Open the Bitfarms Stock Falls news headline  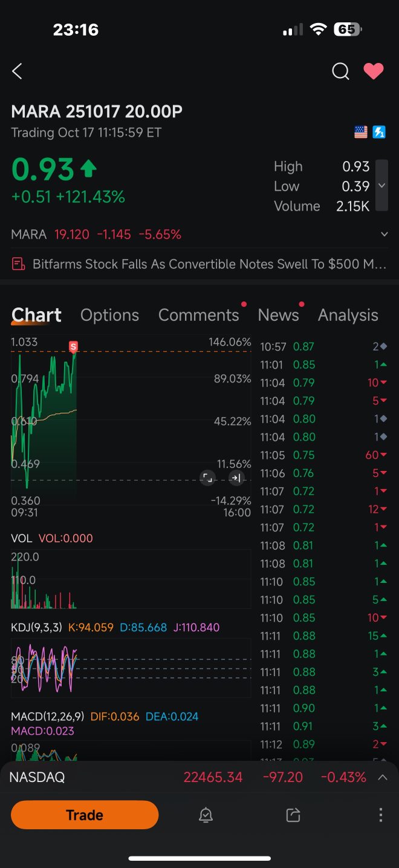pyautogui.click(x=199, y=264)
